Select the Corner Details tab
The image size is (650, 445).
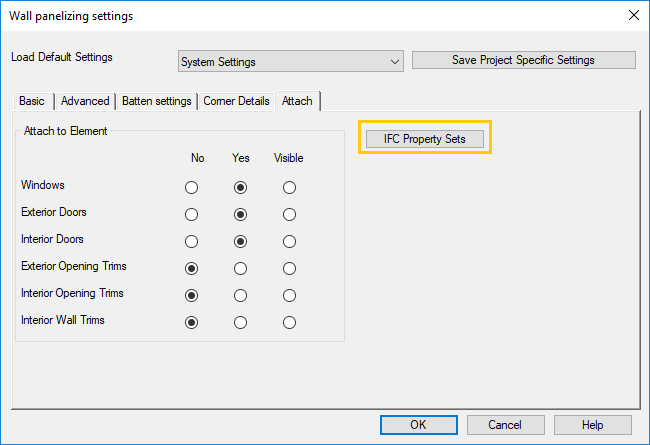(x=236, y=101)
